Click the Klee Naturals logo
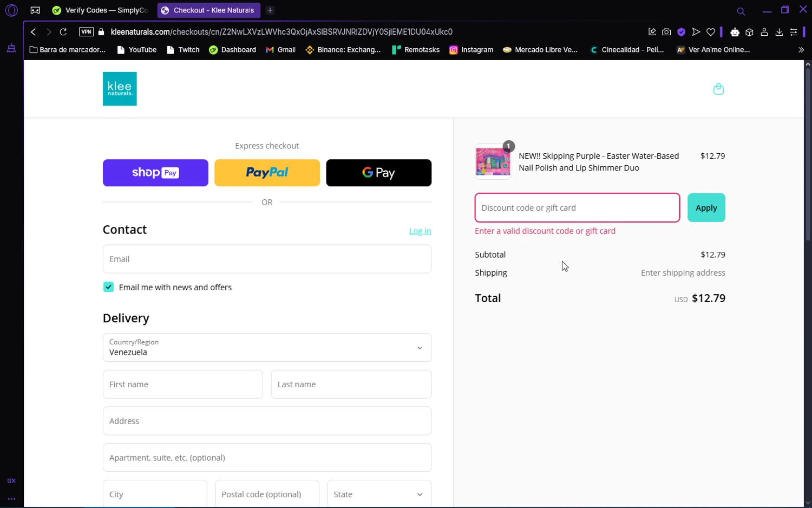The image size is (812, 508). tap(120, 89)
